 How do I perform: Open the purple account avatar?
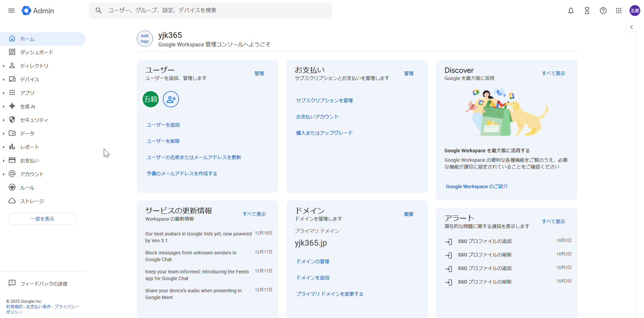tap(635, 11)
